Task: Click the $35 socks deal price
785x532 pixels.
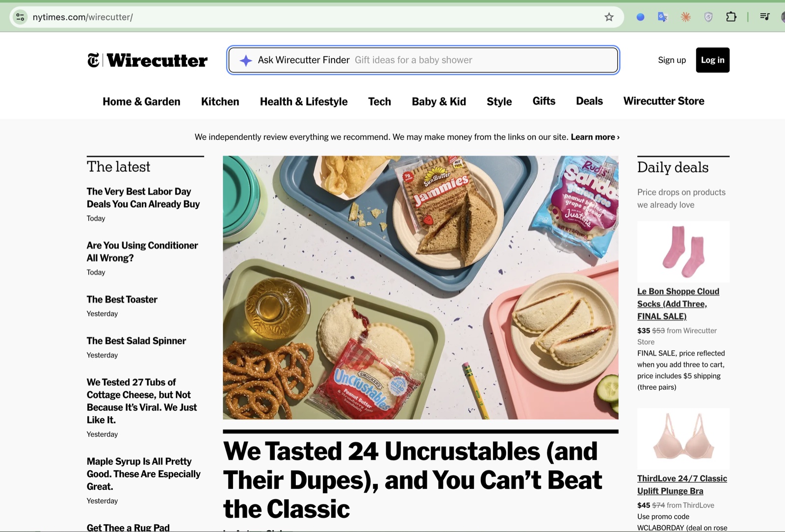Action: 644,331
